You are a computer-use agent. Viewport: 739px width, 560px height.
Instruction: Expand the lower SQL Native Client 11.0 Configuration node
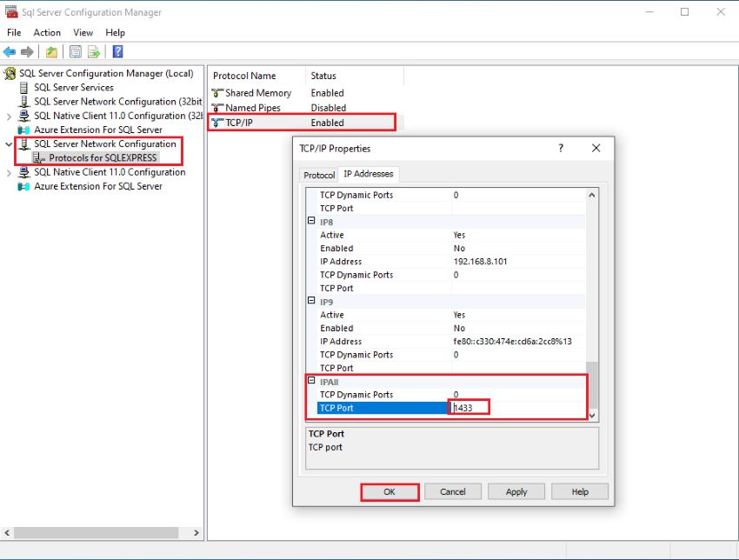click(x=9, y=173)
